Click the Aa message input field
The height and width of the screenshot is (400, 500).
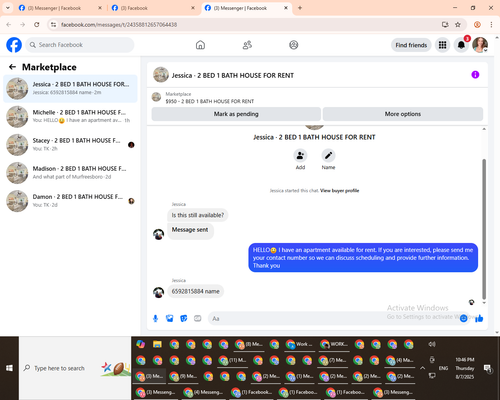(x=333, y=319)
